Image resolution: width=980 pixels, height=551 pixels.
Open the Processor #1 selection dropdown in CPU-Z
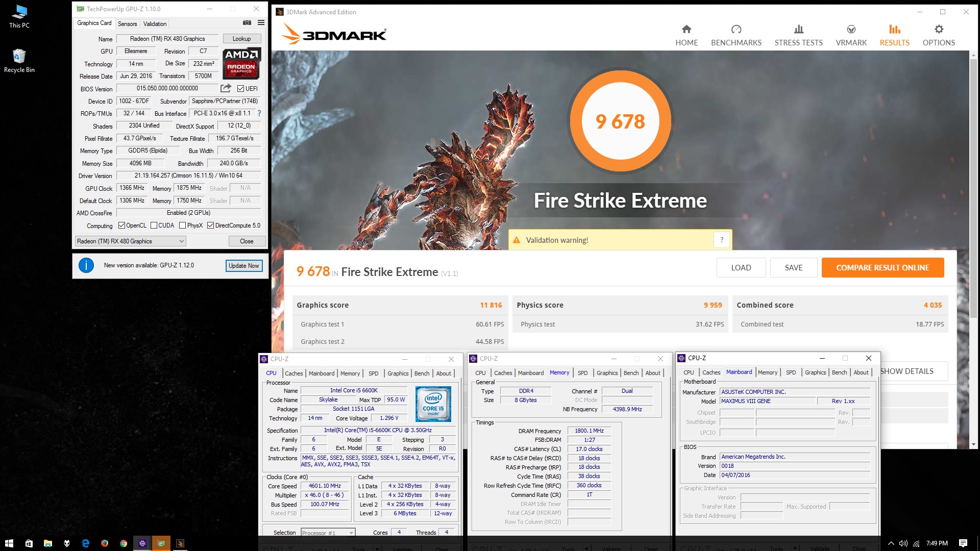[328, 533]
